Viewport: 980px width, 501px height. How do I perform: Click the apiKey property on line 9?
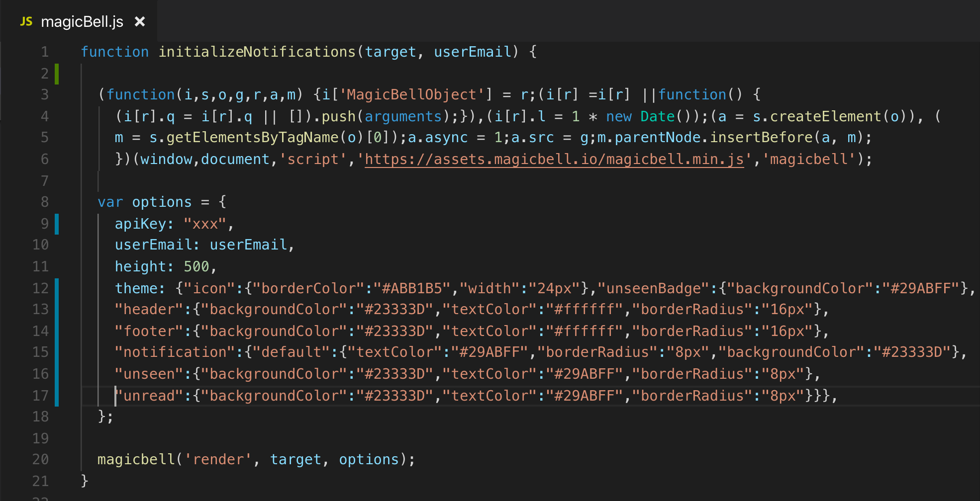140,224
